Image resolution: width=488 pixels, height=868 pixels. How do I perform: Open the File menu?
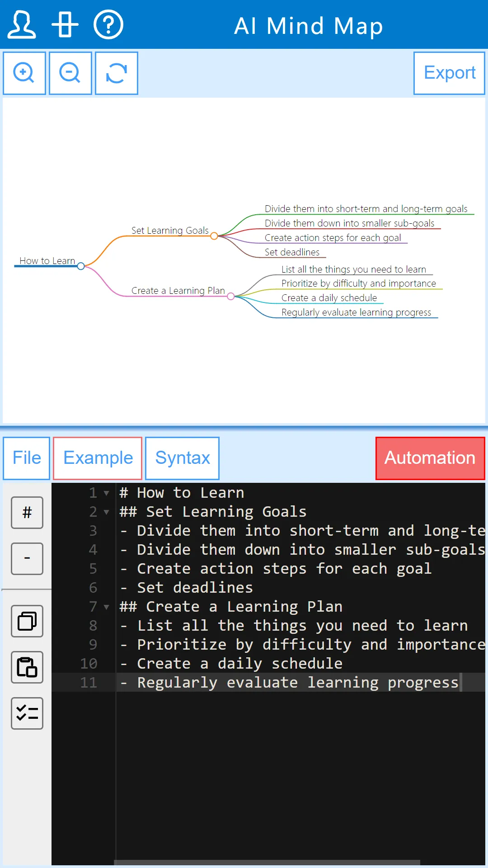(x=27, y=458)
